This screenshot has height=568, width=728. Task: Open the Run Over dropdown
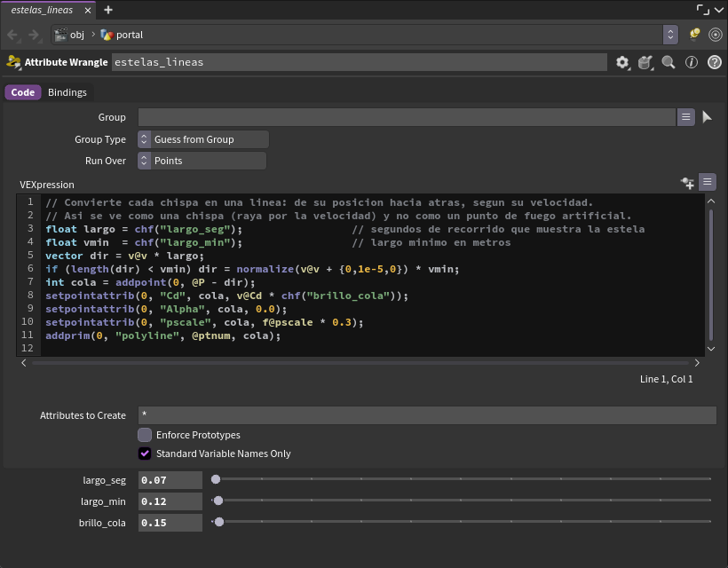click(202, 161)
